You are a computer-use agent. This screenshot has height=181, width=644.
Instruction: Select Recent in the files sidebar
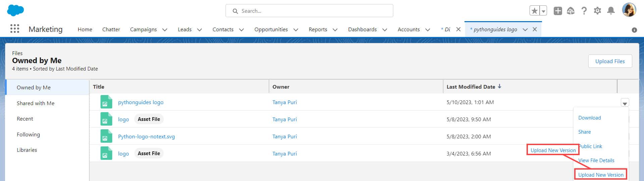coord(47,119)
